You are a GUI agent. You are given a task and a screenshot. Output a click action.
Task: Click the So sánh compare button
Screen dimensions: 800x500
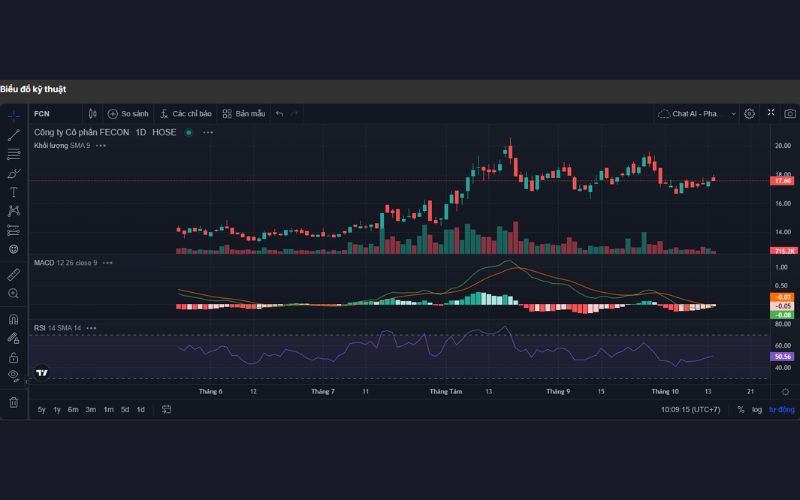coord(127,114)
